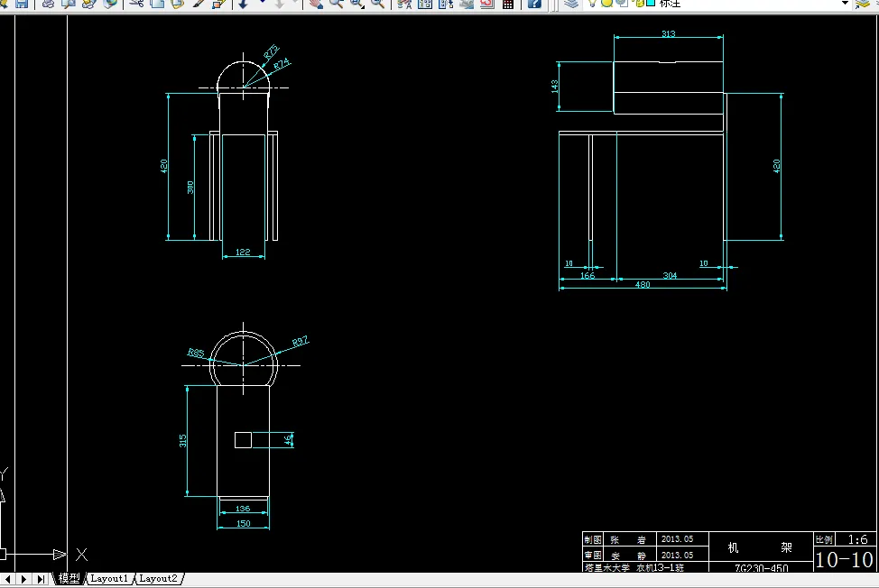879x588 pixels.
Task: Switch to the Layout1 tab
Action: 109,578
